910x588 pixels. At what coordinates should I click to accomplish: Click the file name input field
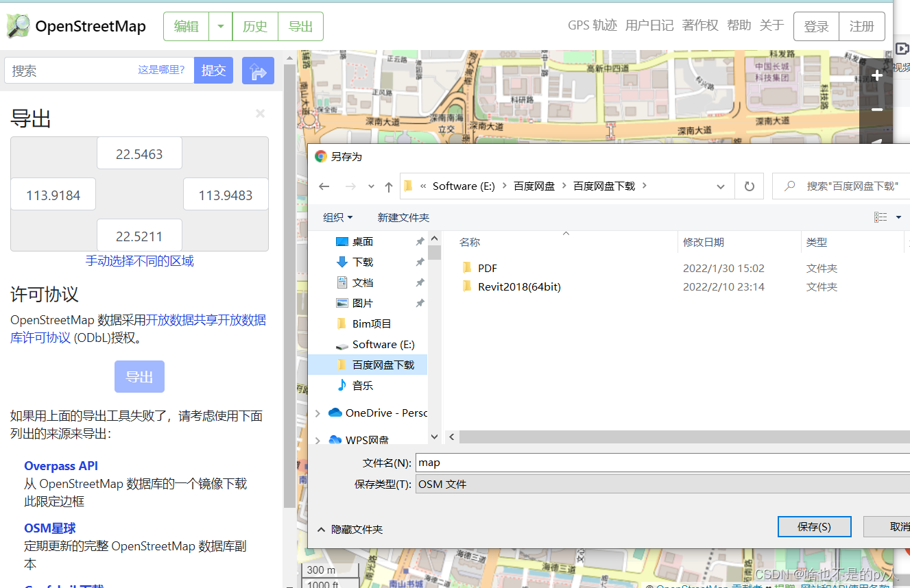[662, 463]
